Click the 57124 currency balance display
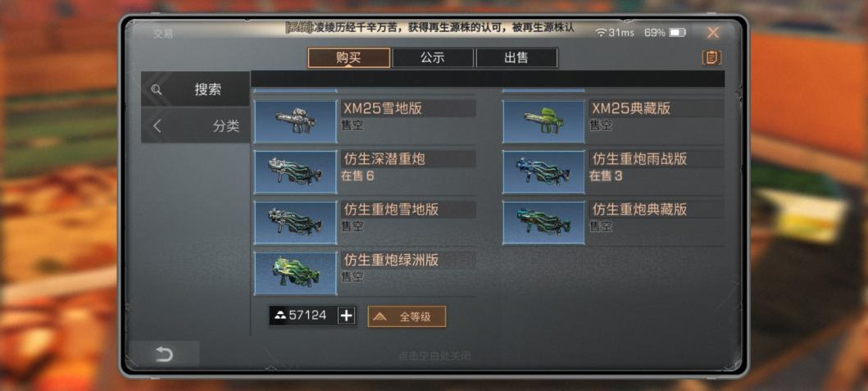Viewport: 868px width, 391px height. (303, 316)
